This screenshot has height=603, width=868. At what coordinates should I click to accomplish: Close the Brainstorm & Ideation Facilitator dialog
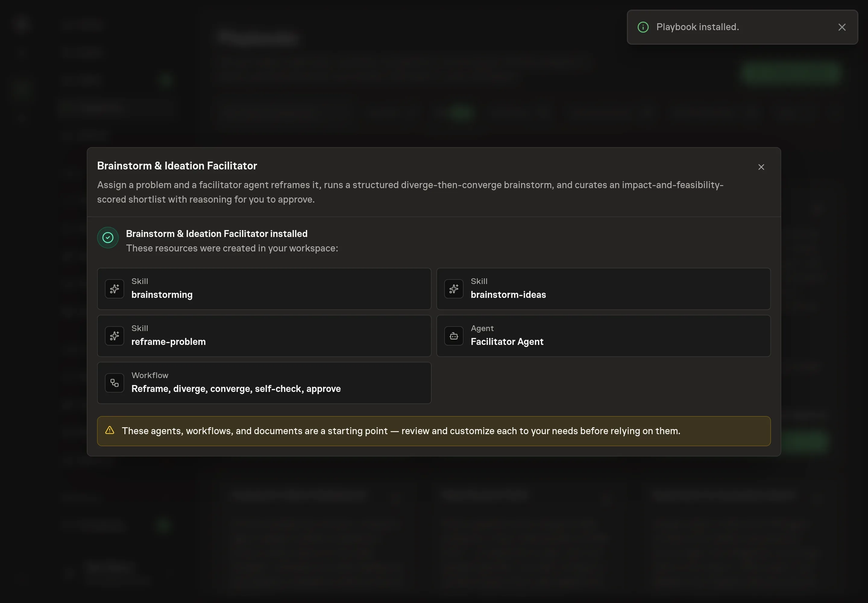click(x=761, y=167)
